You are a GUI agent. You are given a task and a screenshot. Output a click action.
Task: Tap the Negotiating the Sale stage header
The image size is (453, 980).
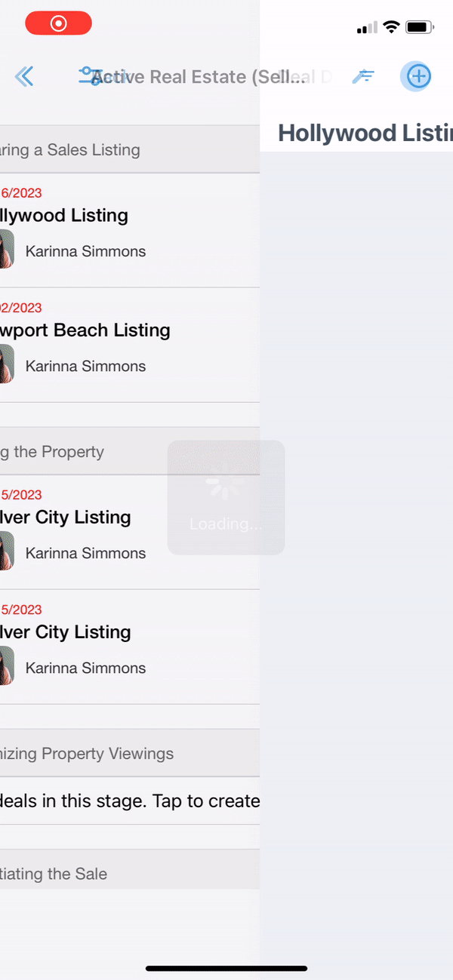[x=54, y=874]
